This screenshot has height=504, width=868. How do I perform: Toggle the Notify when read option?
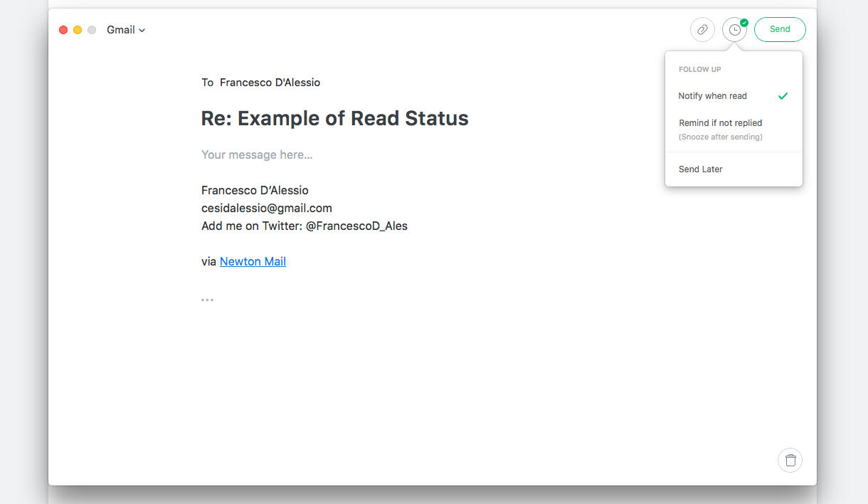(x=713, y=96)
